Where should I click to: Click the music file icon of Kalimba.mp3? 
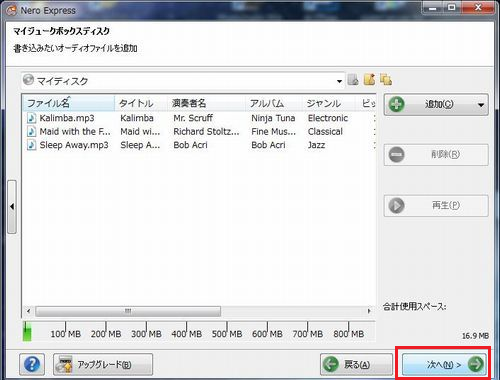(31, 118)
